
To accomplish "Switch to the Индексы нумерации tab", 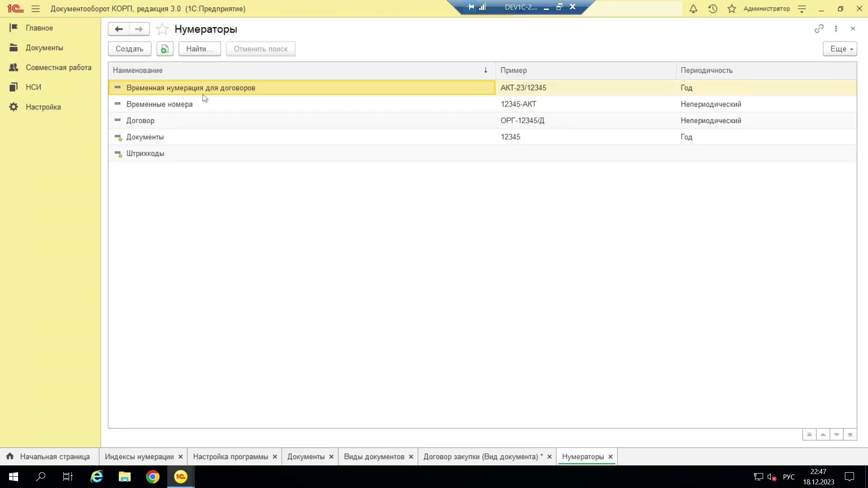I will (x=139, y=456).
